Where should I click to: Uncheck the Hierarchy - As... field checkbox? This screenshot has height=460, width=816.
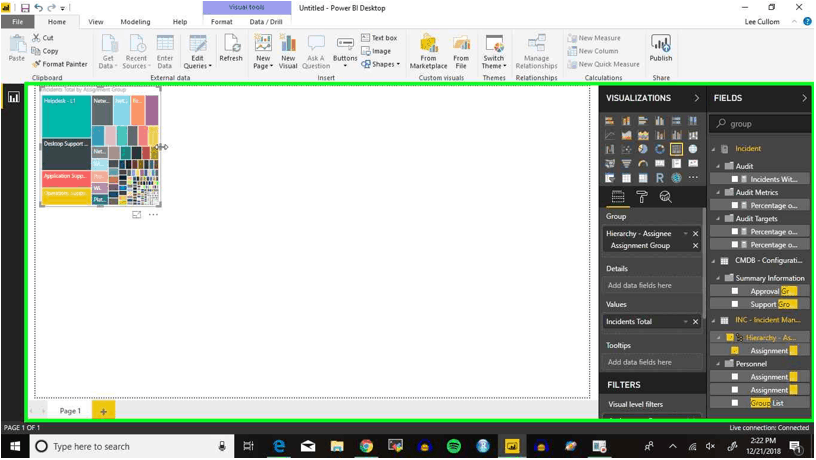tap(730, 338)
